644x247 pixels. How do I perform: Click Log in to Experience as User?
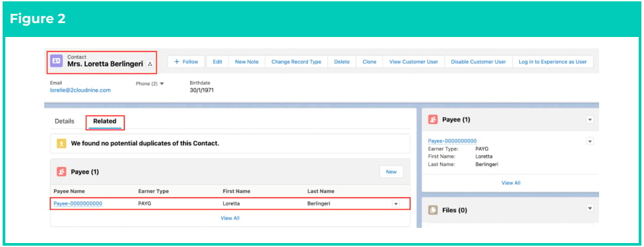click(553, 61)
